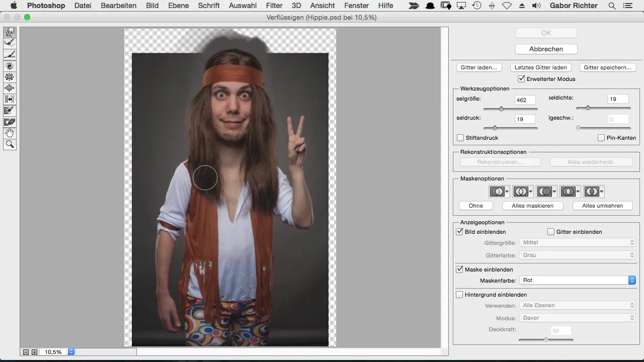Open the Ebene menu
The image size is (644, 362).
click(x=178, y=6)
